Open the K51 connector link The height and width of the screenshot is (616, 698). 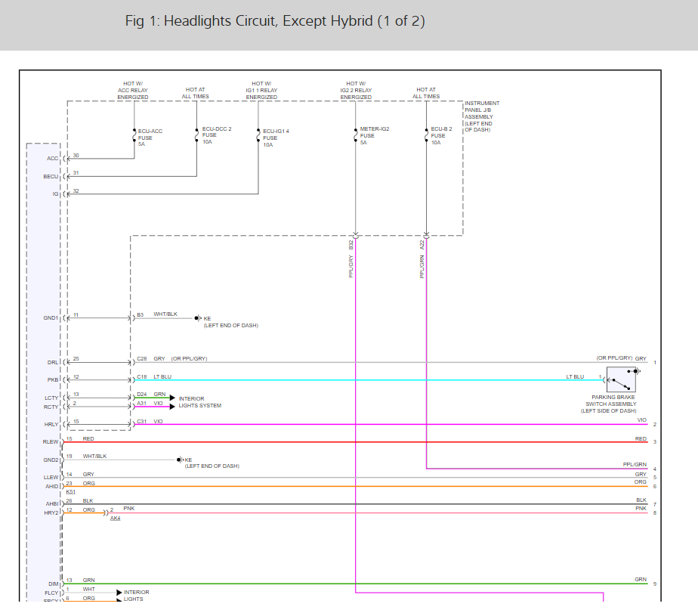(x=71, y=492)
